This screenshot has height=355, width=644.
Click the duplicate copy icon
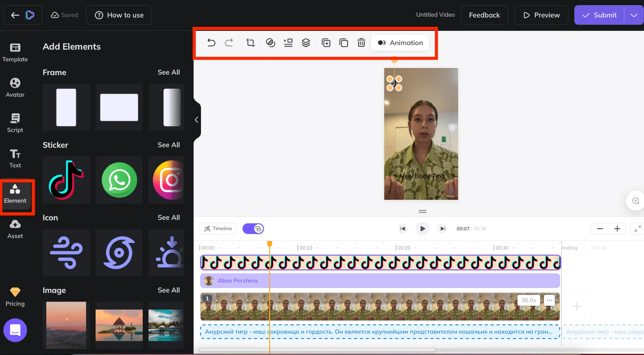click(x=343, y=42)
